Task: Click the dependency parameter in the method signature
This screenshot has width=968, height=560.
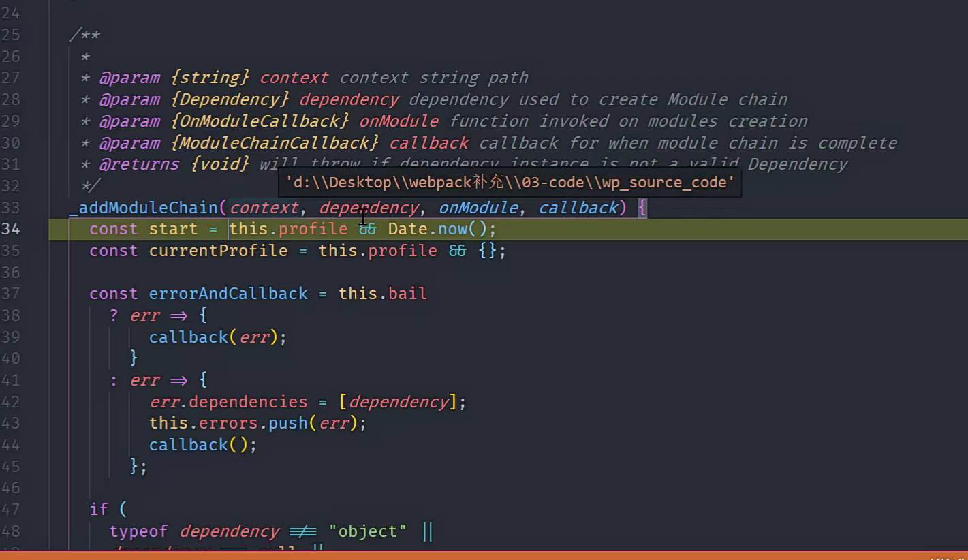Action: tap(369, 208)
